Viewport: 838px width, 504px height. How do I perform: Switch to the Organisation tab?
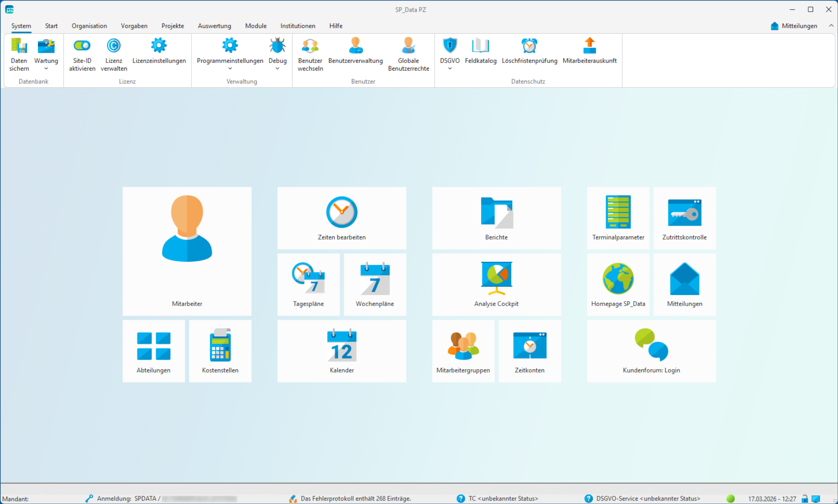89,26
